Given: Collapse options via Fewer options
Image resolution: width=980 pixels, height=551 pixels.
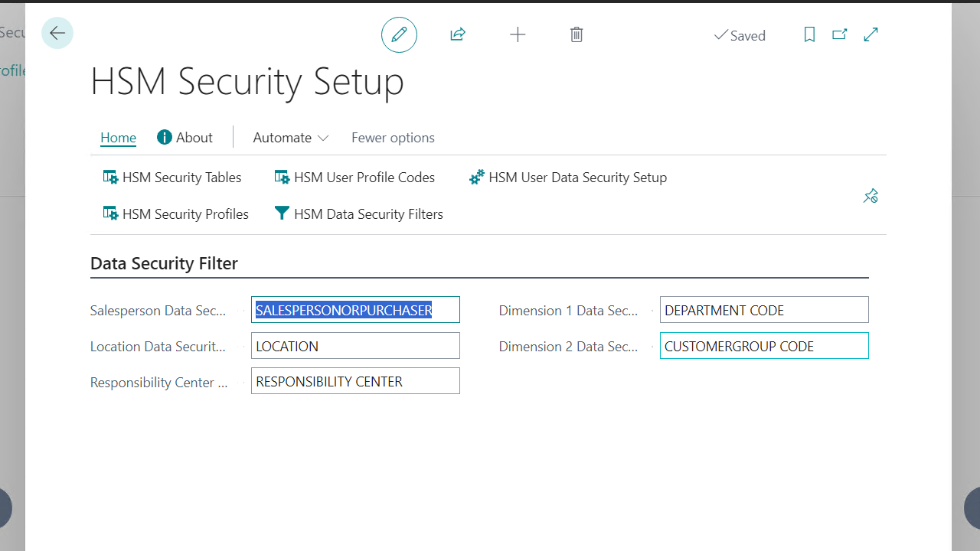Looking at the screenshot, I should click(x=393, y=138).
